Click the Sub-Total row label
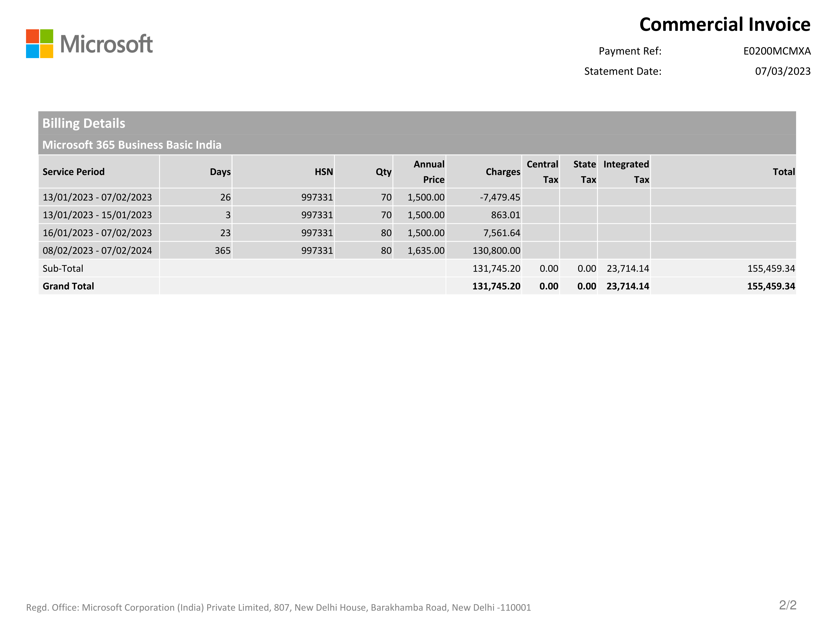 click(x=63, y=268)
